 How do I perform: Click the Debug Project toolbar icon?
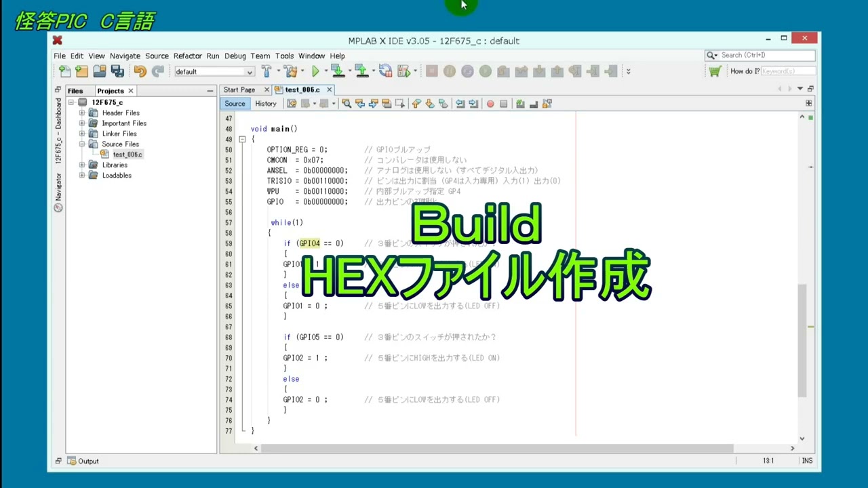pos(405,71)
